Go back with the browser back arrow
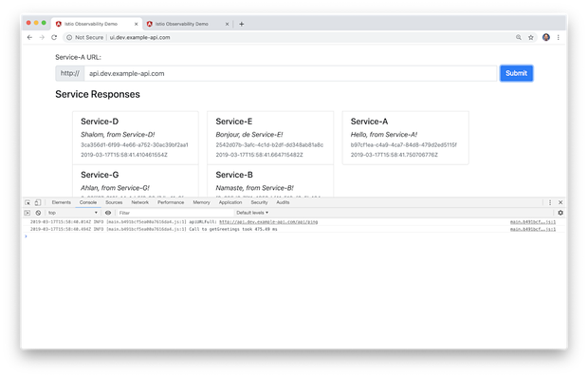This screenshot has width=588, height=377. (x=29, y=37)
